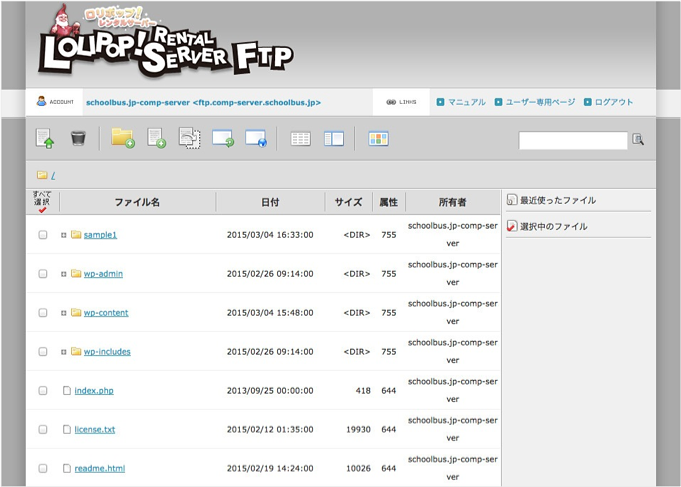The width and height of the screenshot is (681, 487).
Task: Open the 最近使ったファイル panel heading
Action: (x=558, y=200)
